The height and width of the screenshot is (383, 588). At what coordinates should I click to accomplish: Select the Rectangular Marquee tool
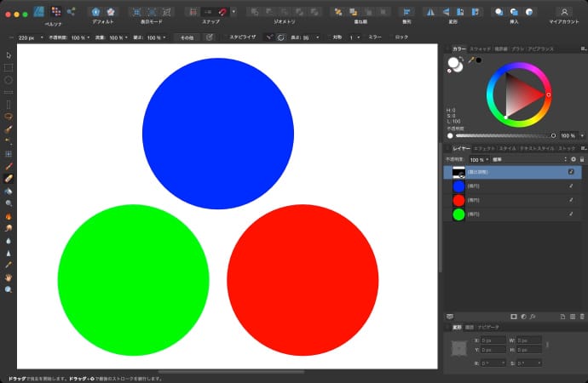9,66
